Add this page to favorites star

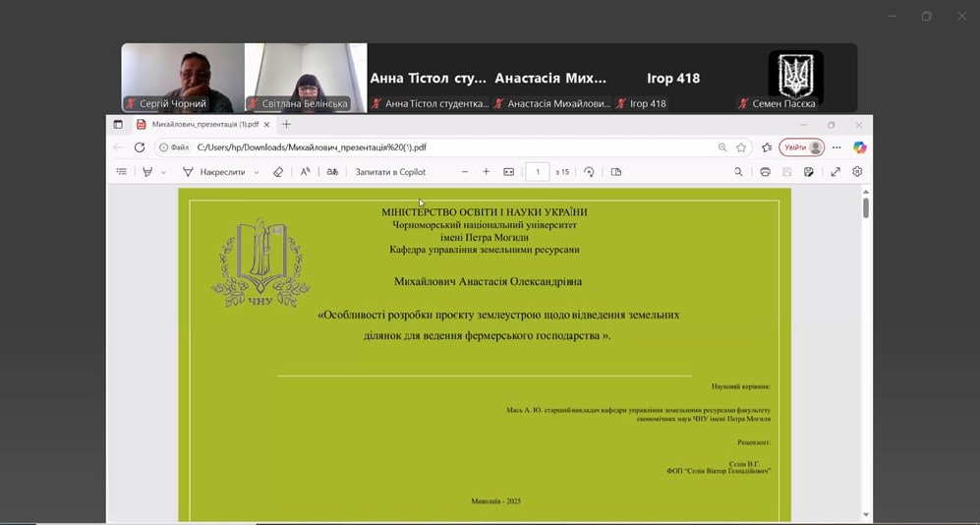pyautogui.click(x=741, y=147)
